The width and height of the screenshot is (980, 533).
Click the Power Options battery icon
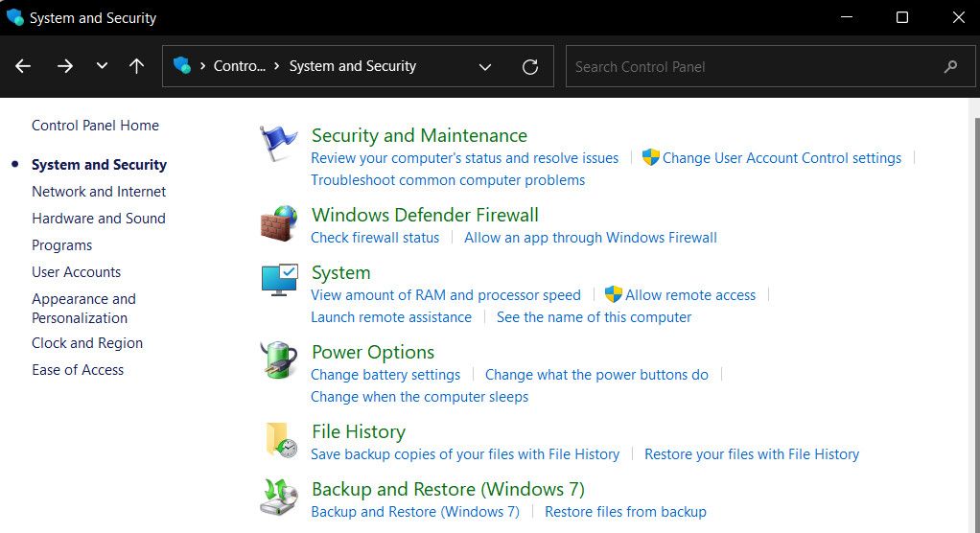279,360
